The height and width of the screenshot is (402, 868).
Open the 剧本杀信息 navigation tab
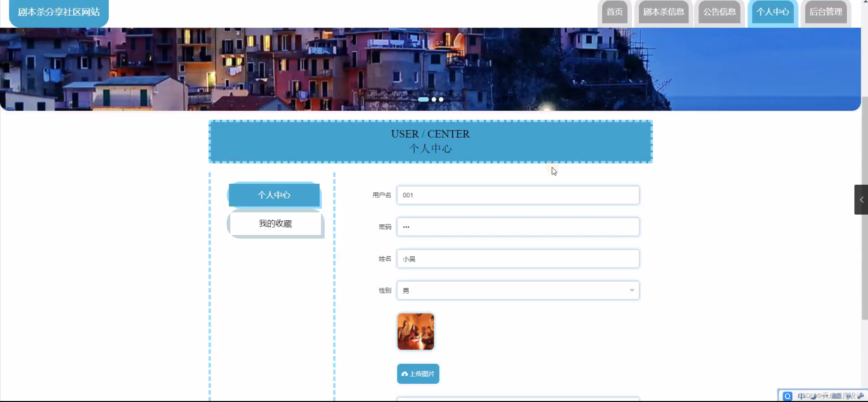(x=663, y=12)
